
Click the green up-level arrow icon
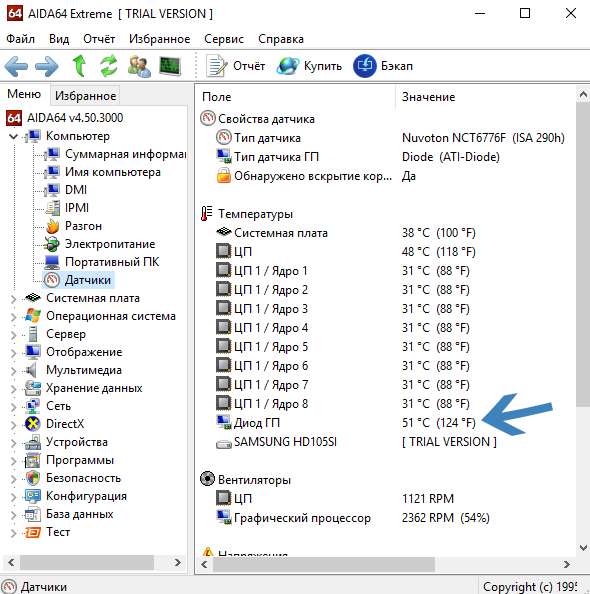pos(79,66)
